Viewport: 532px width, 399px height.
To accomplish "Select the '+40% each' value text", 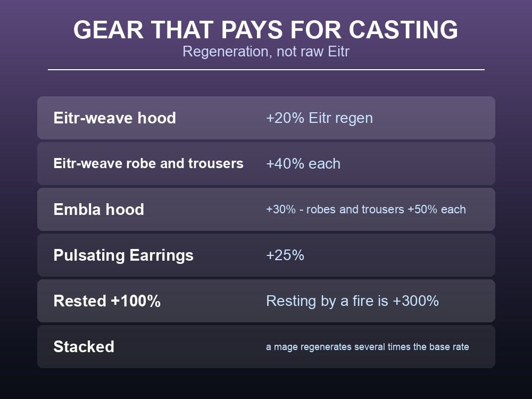I will pos(303,163).
